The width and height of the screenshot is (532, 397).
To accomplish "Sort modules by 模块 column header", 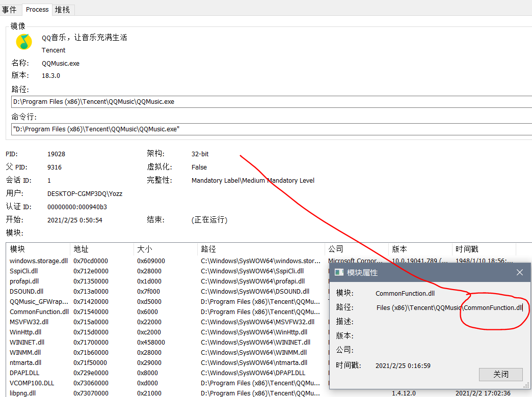I will 38,249.
